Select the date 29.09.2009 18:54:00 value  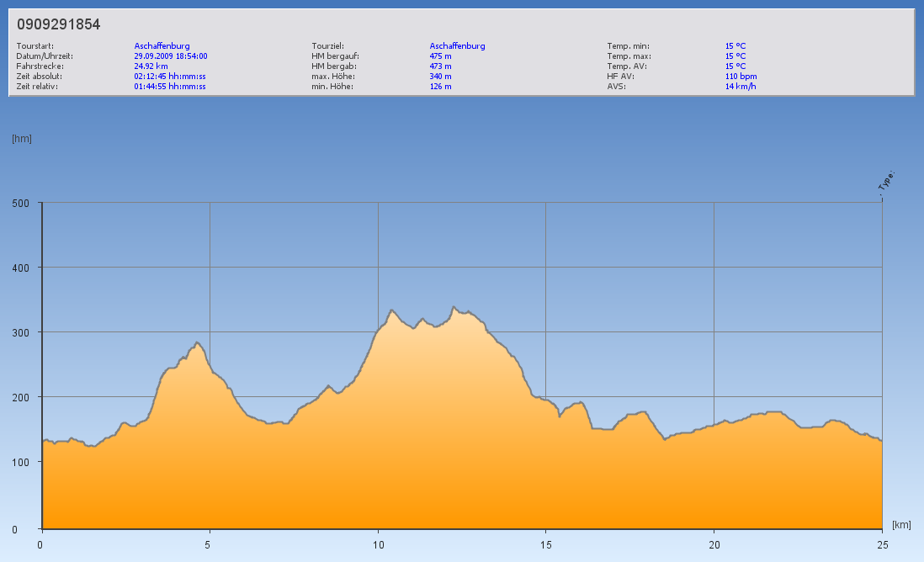click(x=171, y=56)
